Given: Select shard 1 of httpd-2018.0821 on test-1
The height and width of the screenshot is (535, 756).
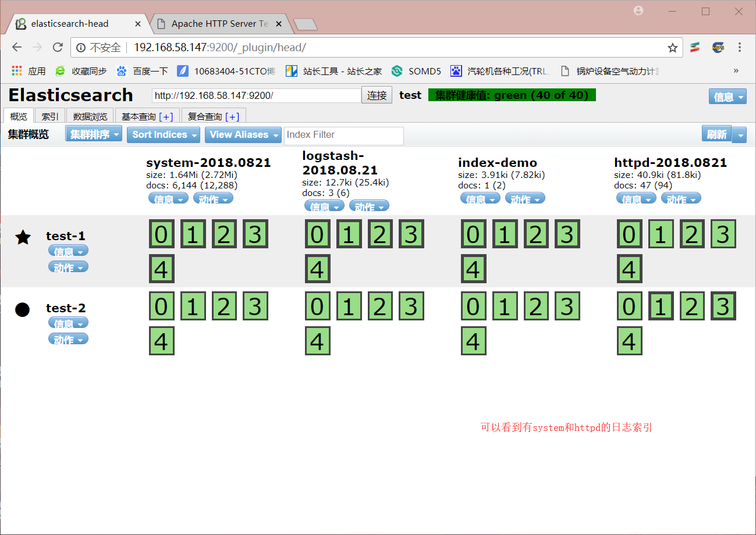Looking at the screenshot, I should (661, 234).
